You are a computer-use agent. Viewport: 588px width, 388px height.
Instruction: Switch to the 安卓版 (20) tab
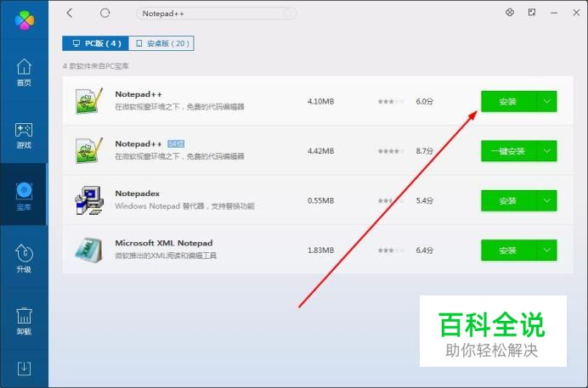161,43
